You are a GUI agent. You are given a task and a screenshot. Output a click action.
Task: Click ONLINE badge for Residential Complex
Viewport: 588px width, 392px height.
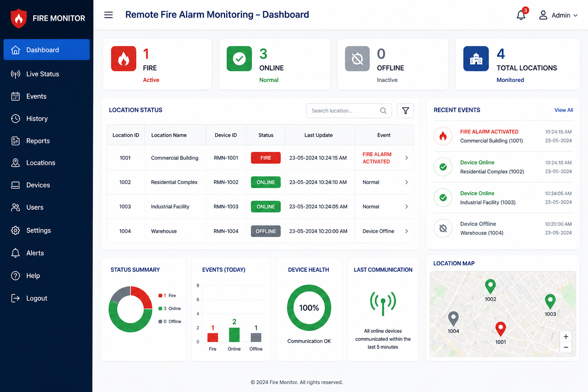[266, 182]
